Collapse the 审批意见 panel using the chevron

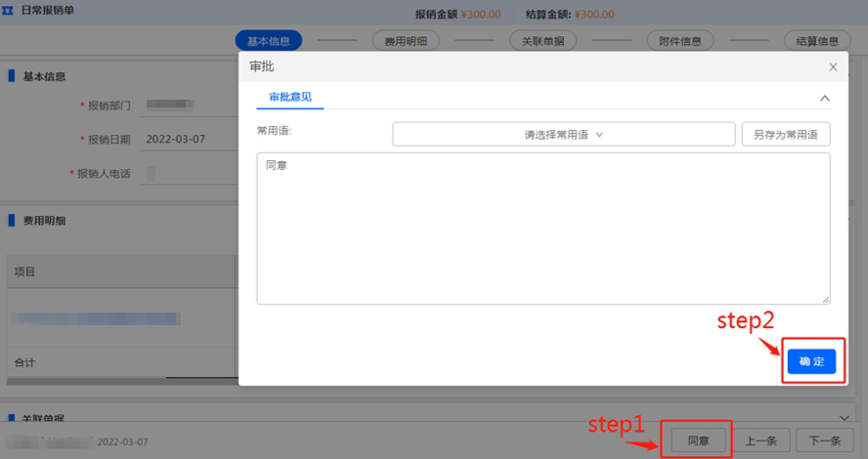click(824, 99)
